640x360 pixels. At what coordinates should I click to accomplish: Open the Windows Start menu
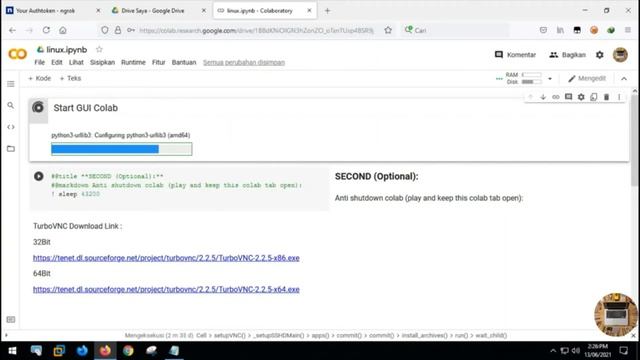(12, 351)
